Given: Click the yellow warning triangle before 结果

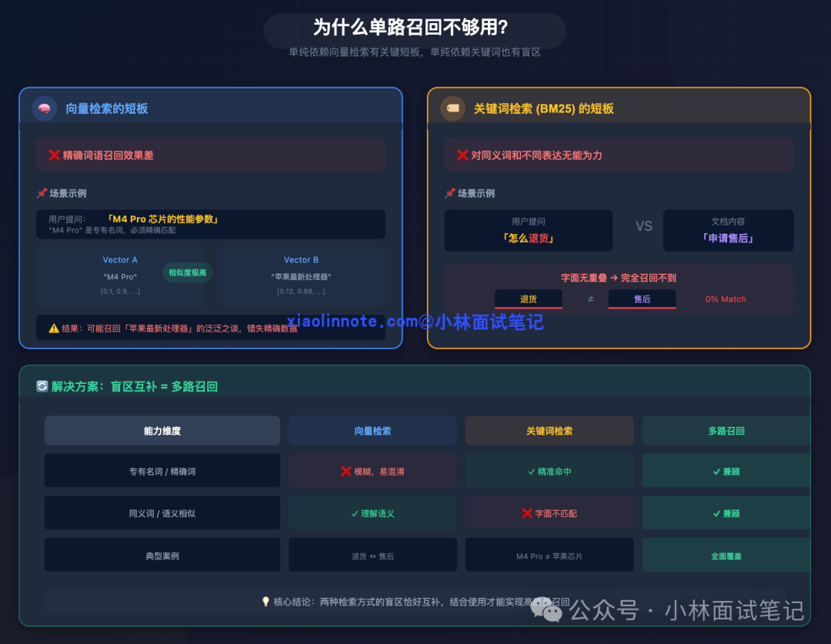Looking at the screenshot, I should [54, 329].
